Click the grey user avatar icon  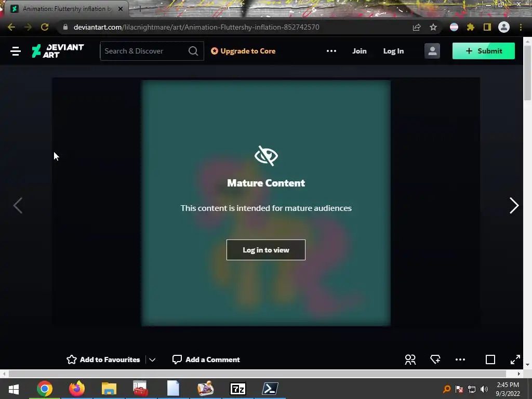(x=432, y=51)
